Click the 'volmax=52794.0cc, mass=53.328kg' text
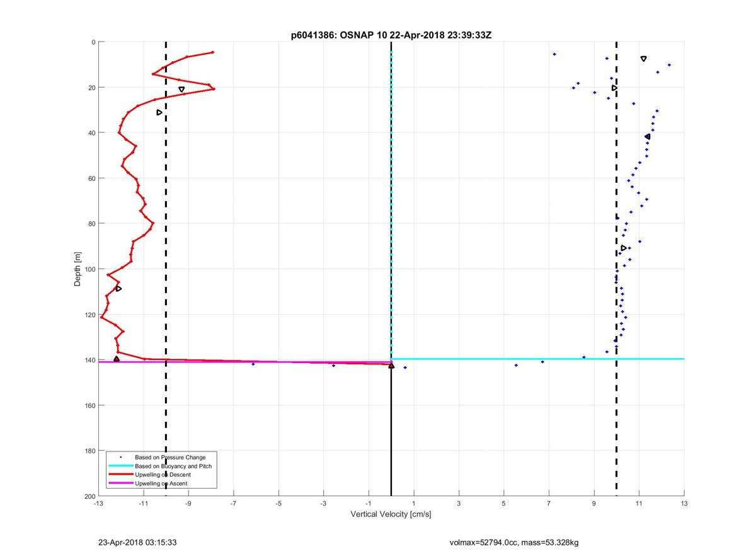Screen dimensions: 756x558 coord(514,542)
